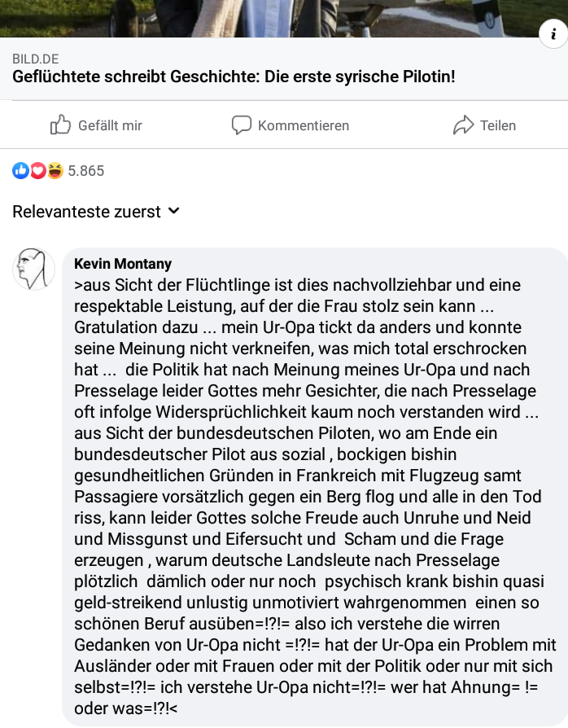Expand the Relevanteste zuerst sorting dropdown
This screenshot has height=728, width=568.
click(x=95, y=212)
